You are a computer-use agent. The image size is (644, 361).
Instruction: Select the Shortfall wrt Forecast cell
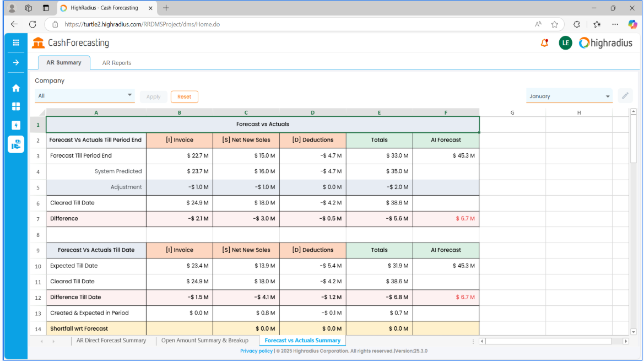[x=96, y=328]
